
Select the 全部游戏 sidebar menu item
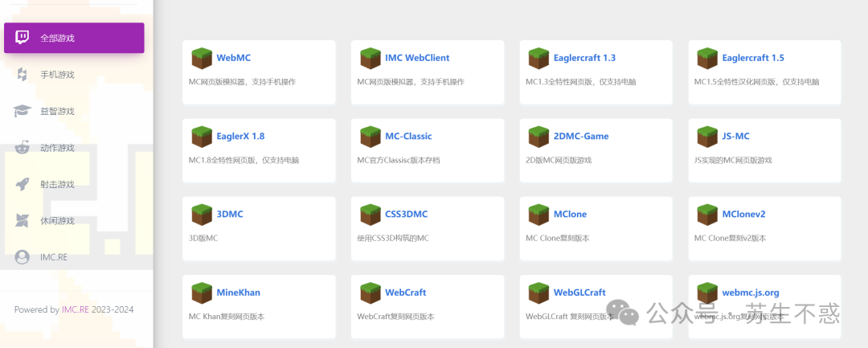74,38
